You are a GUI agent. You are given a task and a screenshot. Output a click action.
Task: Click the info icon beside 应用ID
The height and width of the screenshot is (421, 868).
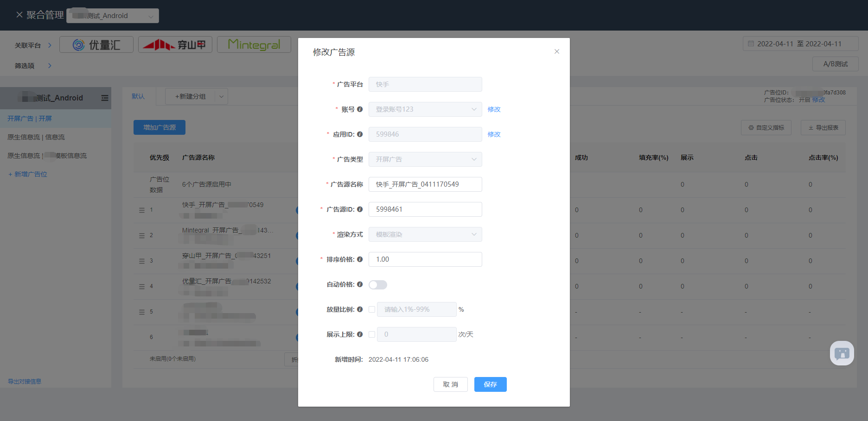(x=360, y=134)
